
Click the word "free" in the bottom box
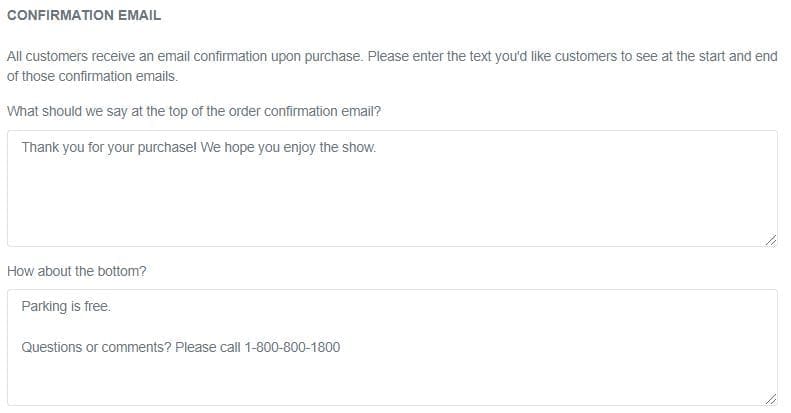96,306
